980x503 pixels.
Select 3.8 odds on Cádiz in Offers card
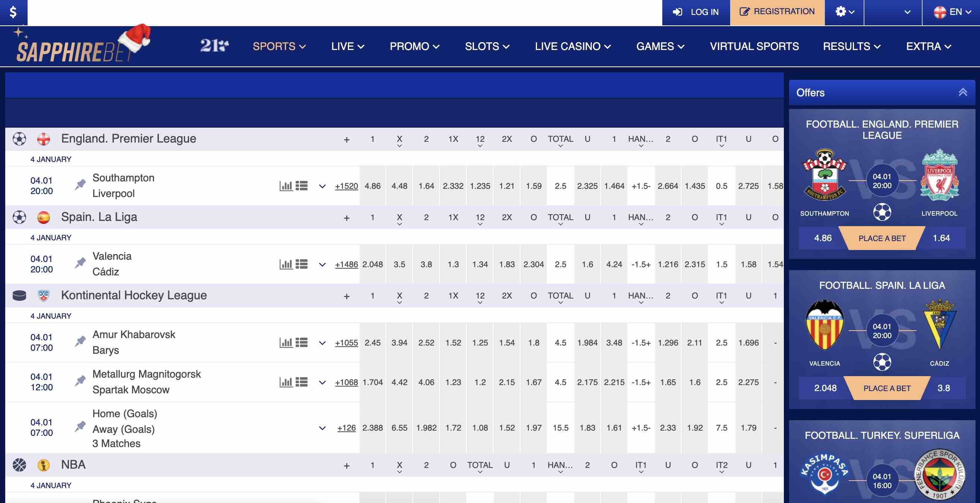point(944,388)
